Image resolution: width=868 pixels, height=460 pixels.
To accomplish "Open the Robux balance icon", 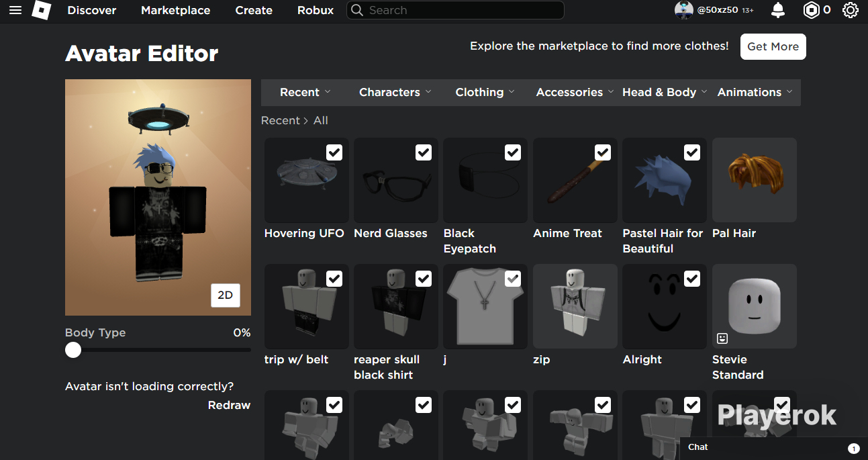I will point(811,10).
